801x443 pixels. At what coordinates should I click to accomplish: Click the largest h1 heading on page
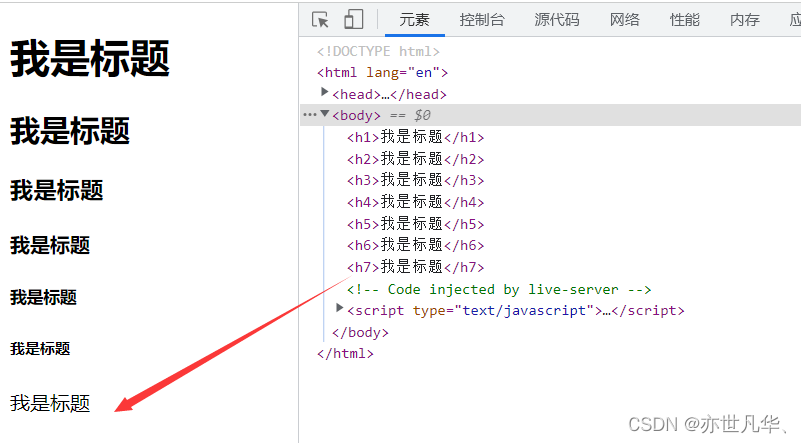click(90, 59)
